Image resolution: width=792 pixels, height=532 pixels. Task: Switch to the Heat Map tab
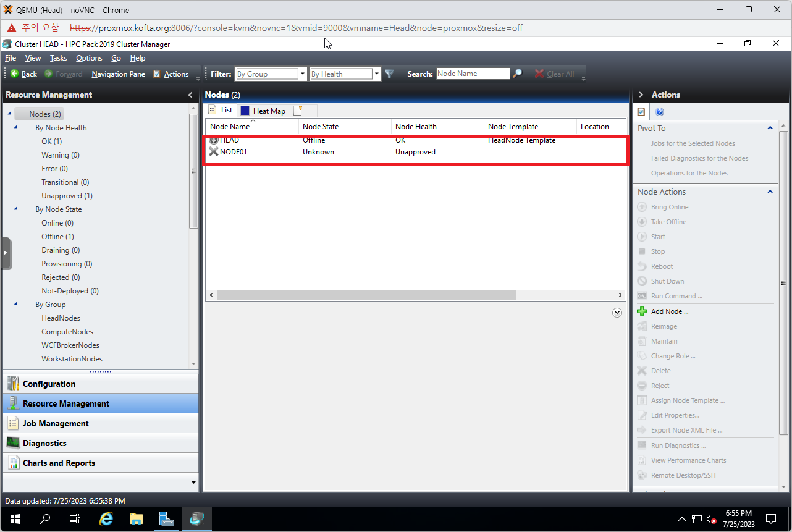click(263, 111)
